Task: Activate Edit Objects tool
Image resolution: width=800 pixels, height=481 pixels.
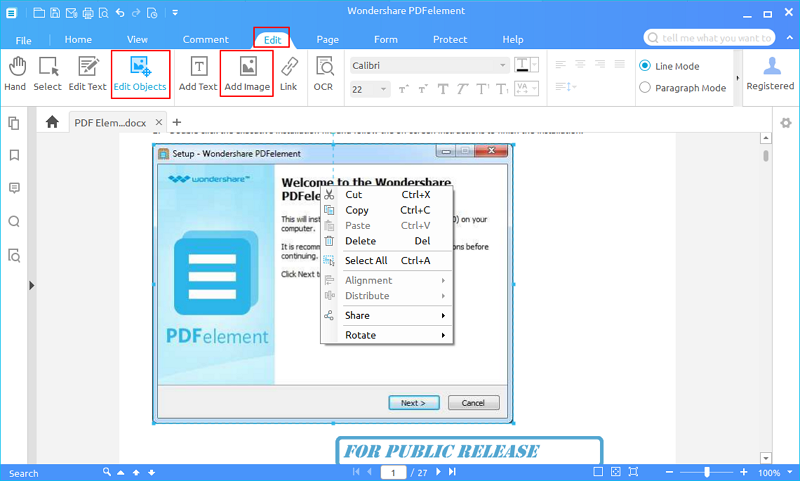Action: coord(140,74)
